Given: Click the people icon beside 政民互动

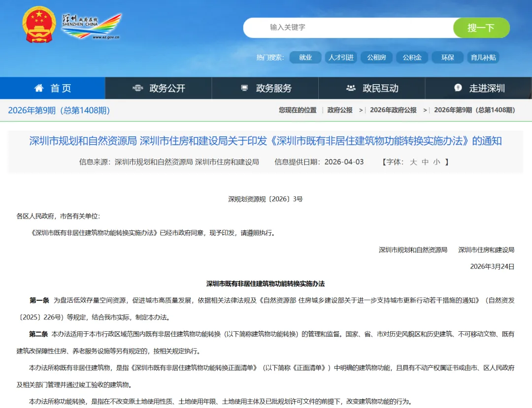Looking at the screenshot, I should [x=351, y=88].
